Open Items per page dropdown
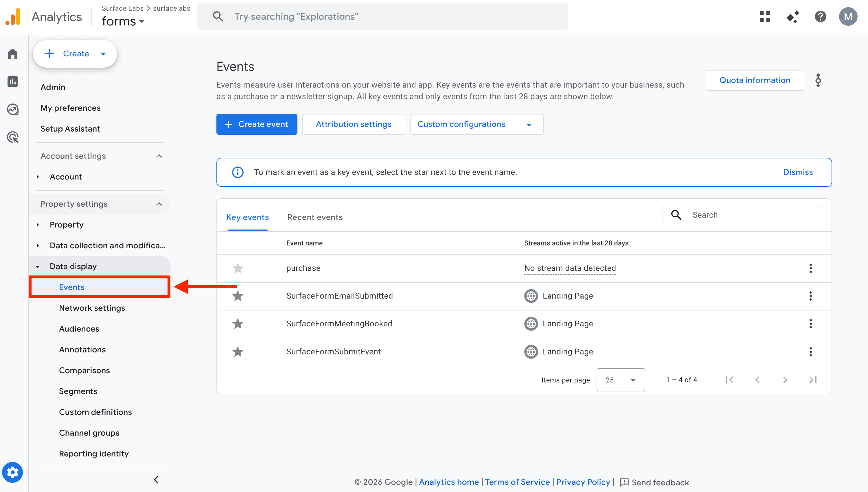868x492 pixels. [621, 380]
